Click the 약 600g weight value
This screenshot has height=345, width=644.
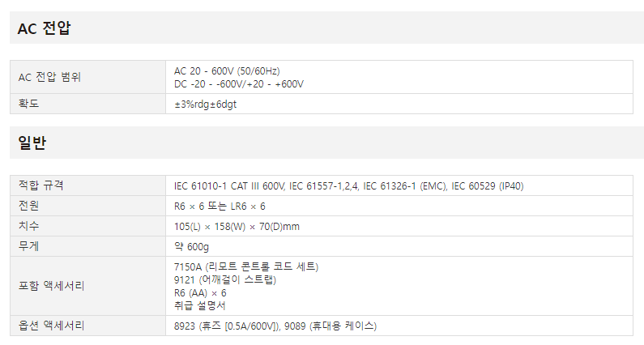(191, 246)
